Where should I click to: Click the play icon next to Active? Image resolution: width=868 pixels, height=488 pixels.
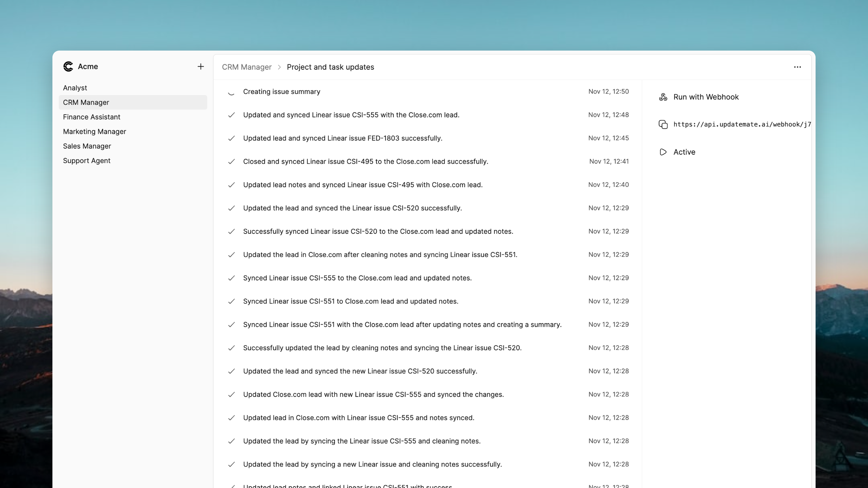click(663, 152)
